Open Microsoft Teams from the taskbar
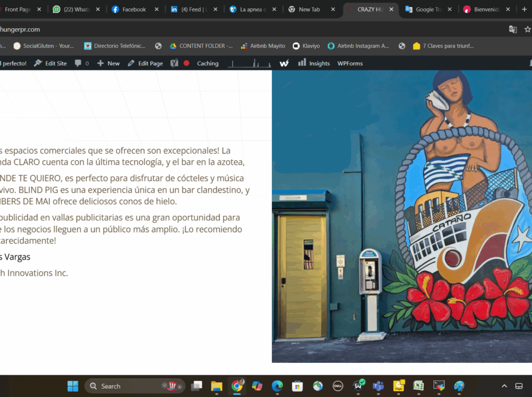 pos(378,386)
